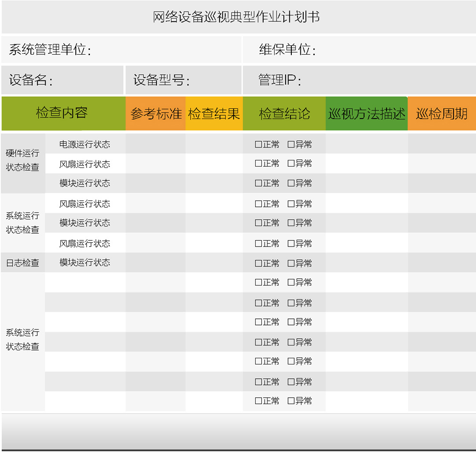The width and height of the screenshot is (476, 453).
Task: Tick 异常 checkbox in 日志检查 row
Action: click(291, 263)
